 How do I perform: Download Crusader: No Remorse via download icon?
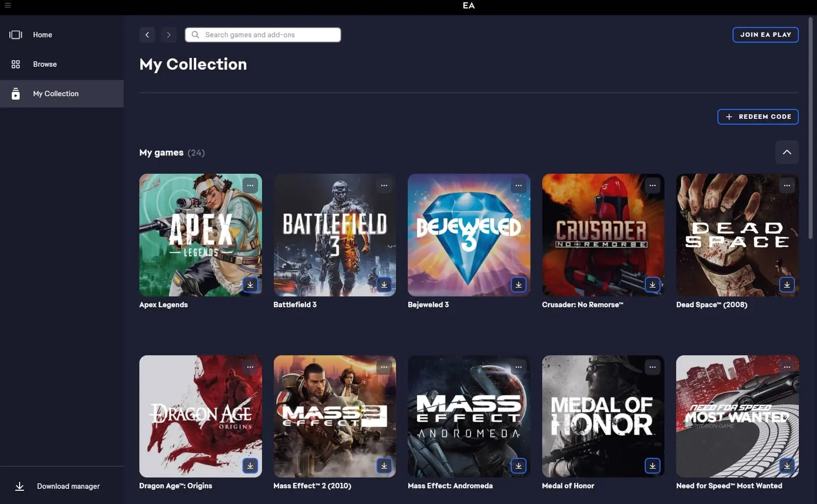[x=653, y=285]
